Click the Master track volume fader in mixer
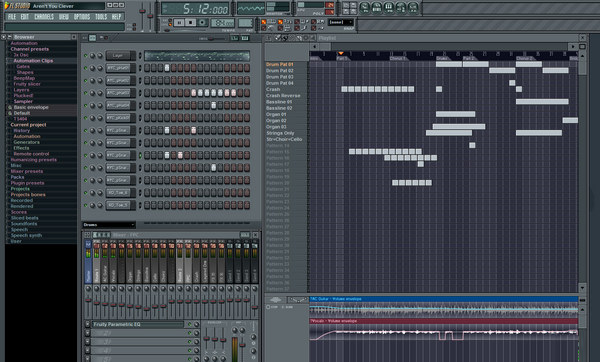This screenshot has width=600, height=362. 88,301
